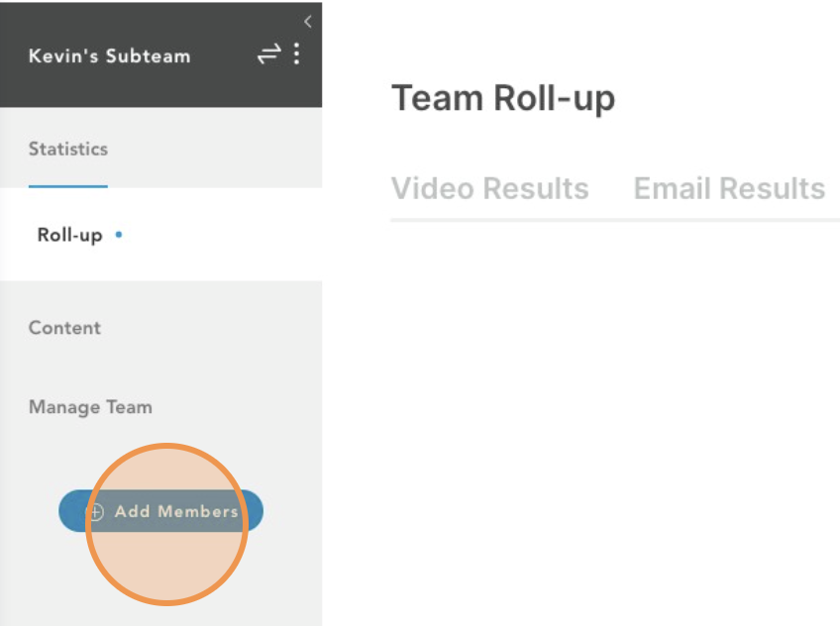Viewport: 840px width, 626px height.
Task: Open the three-dot options menu
Action: 297,54
